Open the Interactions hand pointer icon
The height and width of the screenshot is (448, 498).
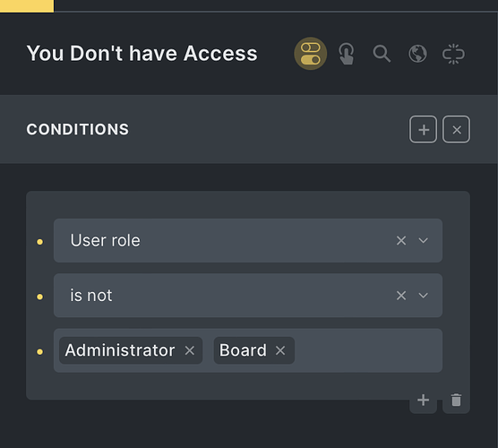[347, 54]
